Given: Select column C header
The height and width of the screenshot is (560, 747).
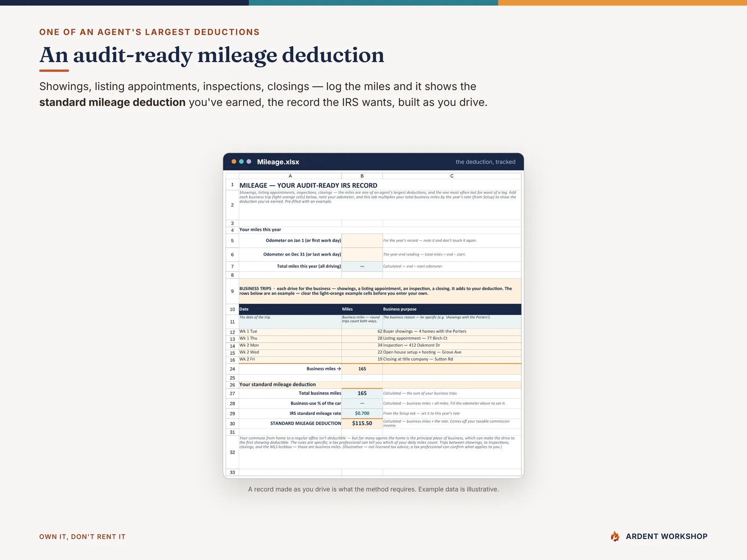Looking at the screenshot, I should click(452, 176).
